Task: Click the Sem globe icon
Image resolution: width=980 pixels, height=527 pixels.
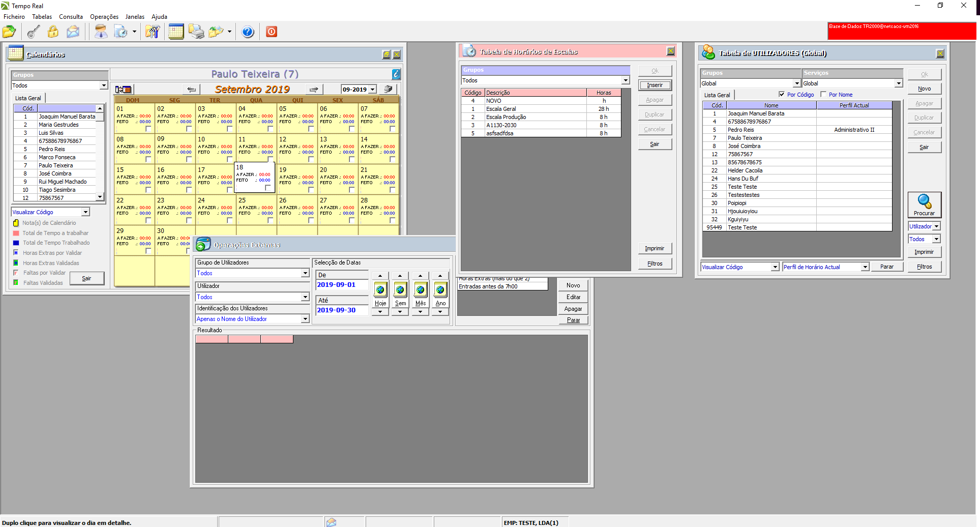Action: pos(400,290)
